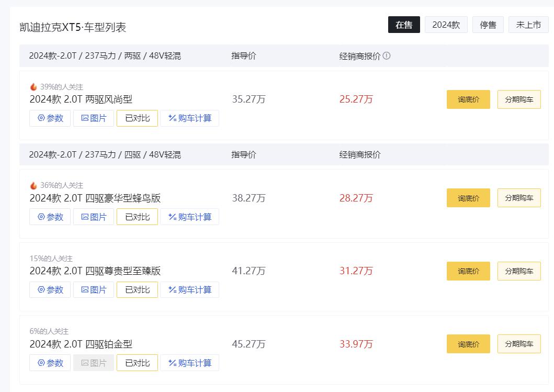Image resolution: width=554 pixels, height=392 pixels.
Task: Open 图片 gallery for 两驱风尚型
Action: [x=94, y=118]
